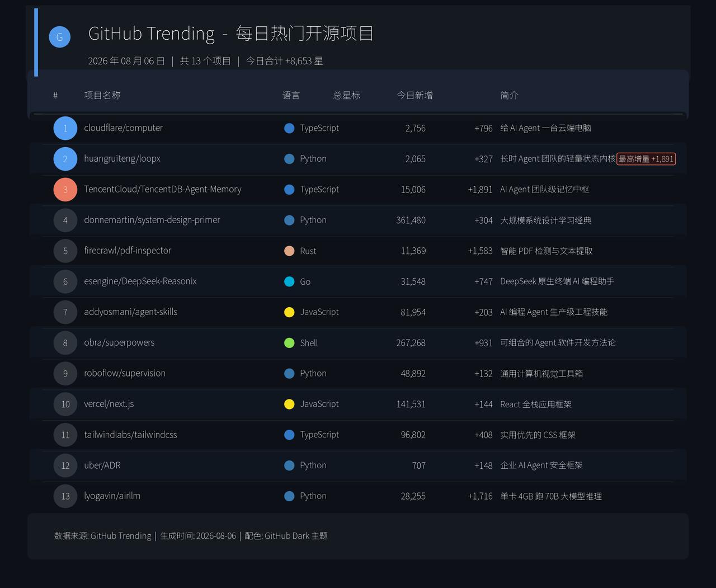Open addyosmani/agent-skills repository
Viewport: 716px width, 588px height.
(x=130, y=312)
